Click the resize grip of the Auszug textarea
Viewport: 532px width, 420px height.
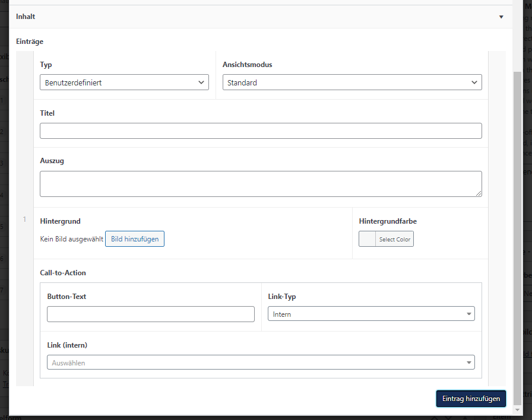(x=478, y=193)
